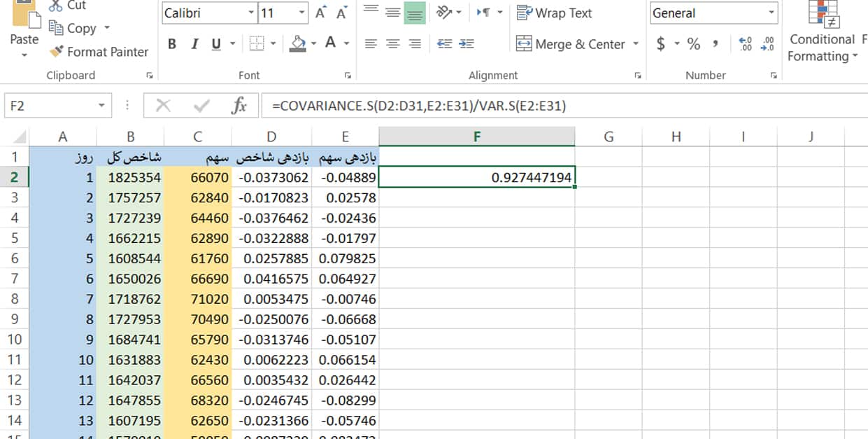
Task: Select row 6 header
Action: point(15,258)
